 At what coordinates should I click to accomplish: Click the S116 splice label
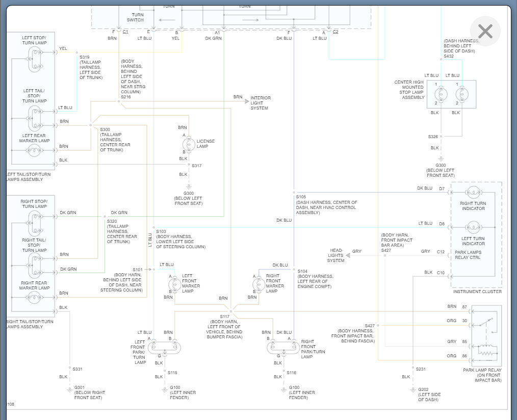click(291, 373)
